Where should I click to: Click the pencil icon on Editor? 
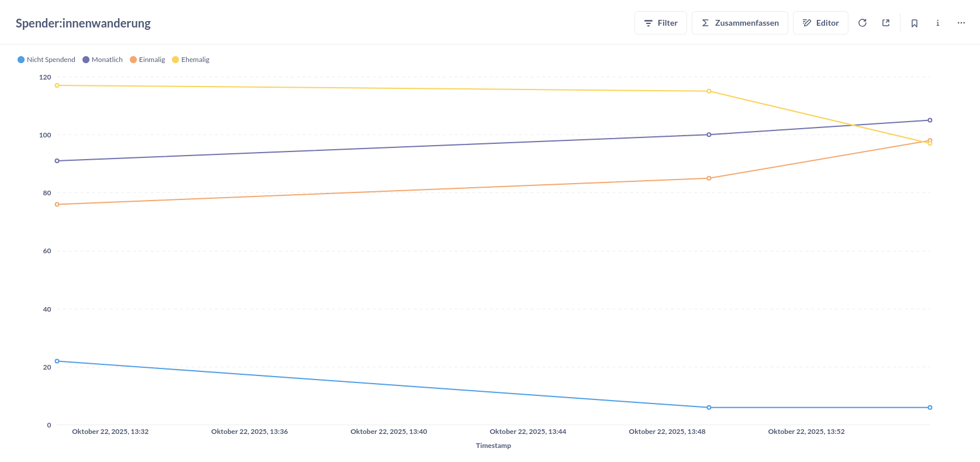807,23
